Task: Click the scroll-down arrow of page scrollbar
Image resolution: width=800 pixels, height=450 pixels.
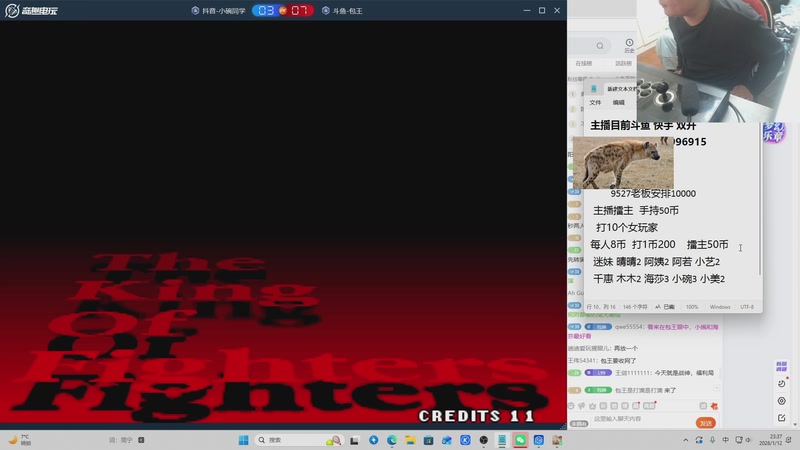Action: (x=795, y=424)
